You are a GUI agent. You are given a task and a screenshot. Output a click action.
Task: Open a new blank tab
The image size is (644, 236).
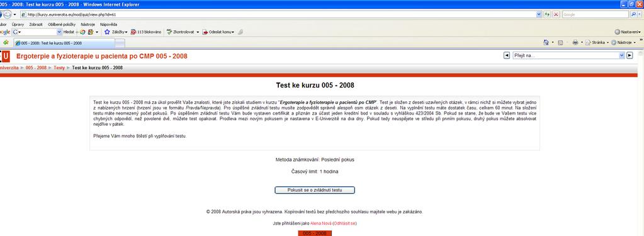coord(120,43)
